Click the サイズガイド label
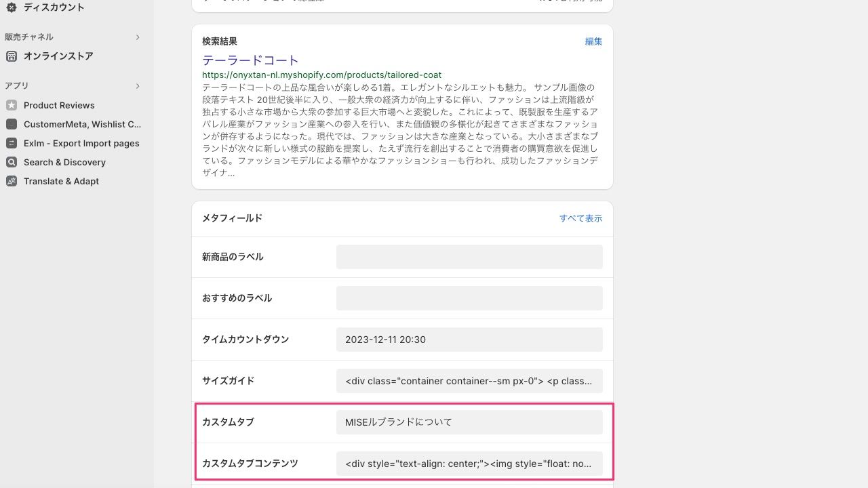Screen dimensions: 868x488 coord(228,381)
